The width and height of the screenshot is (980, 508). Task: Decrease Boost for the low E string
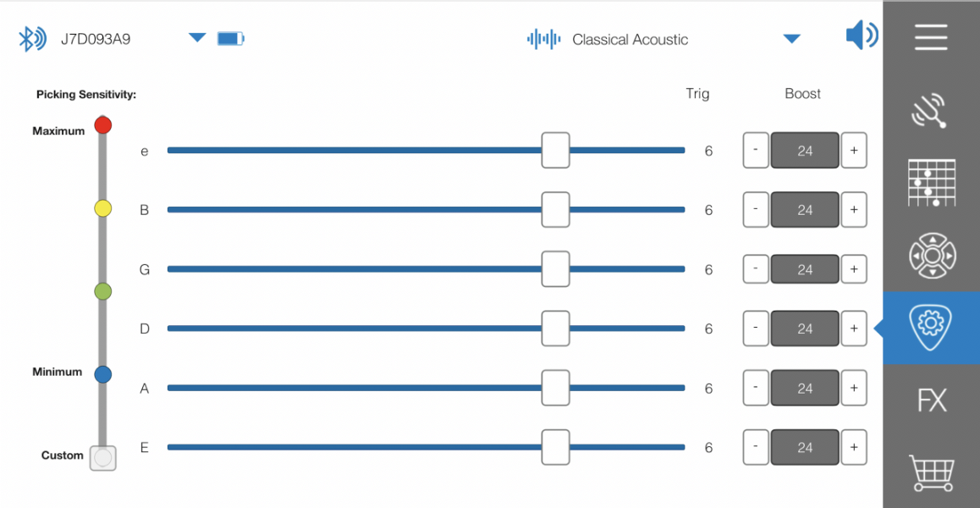click(756, 447)
